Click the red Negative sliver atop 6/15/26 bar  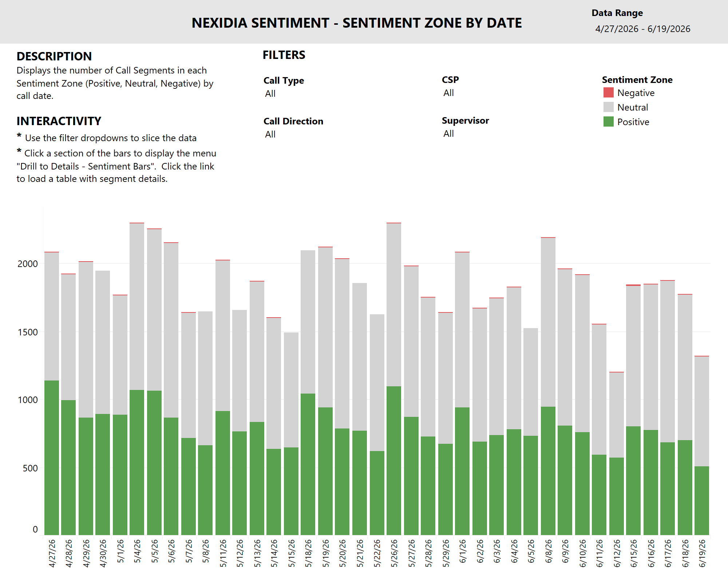click(x=633, y=285)
